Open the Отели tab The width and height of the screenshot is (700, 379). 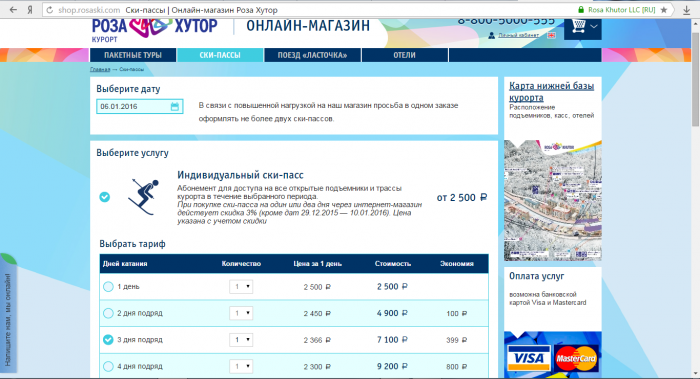pos(404,55)
